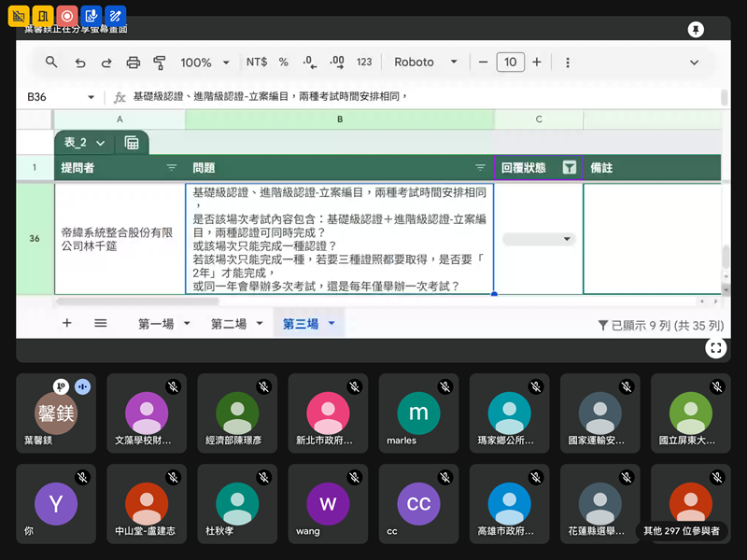This screenshot has width=747, height=560.
Task: Click the 備註 header cell
Action: coord(652,168)
